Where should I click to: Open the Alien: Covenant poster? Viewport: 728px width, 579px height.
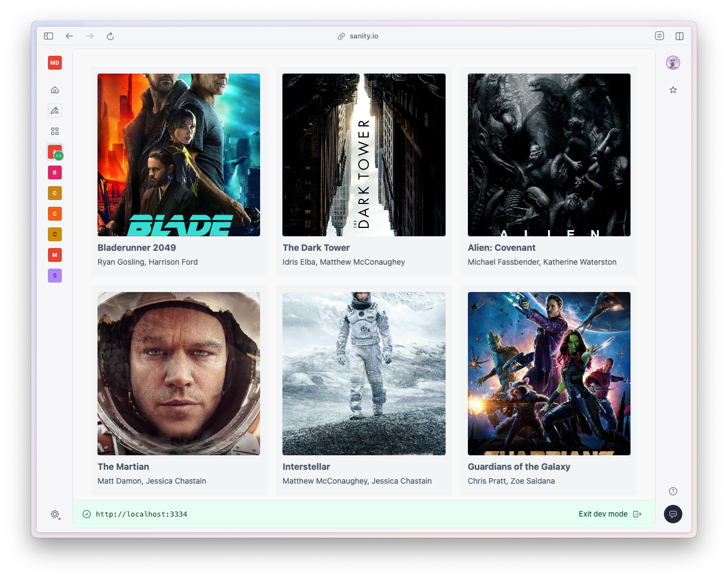(x=549, y=155)
